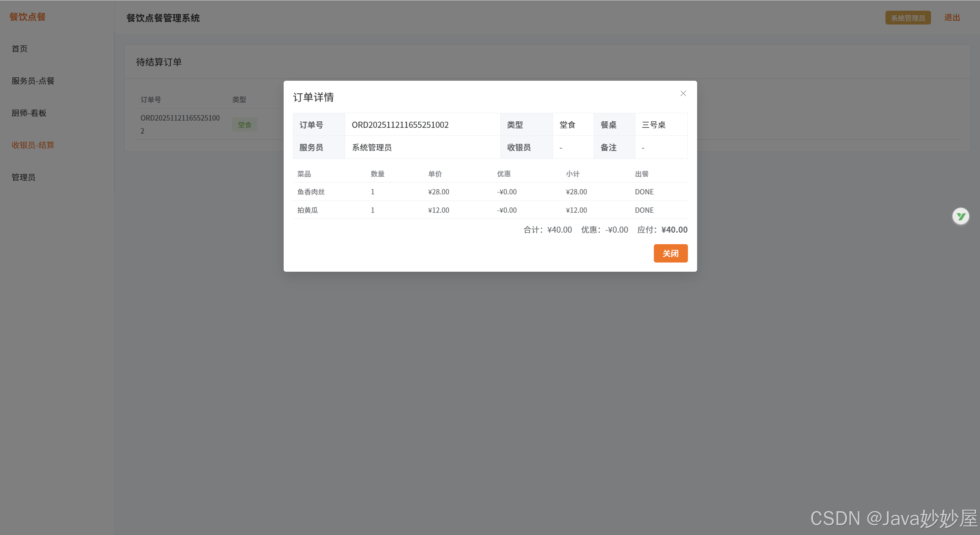Click the order number ORD202511211655251002 value
The height and width of the screenshot is (535, 980).
click(x=400, y=125)
